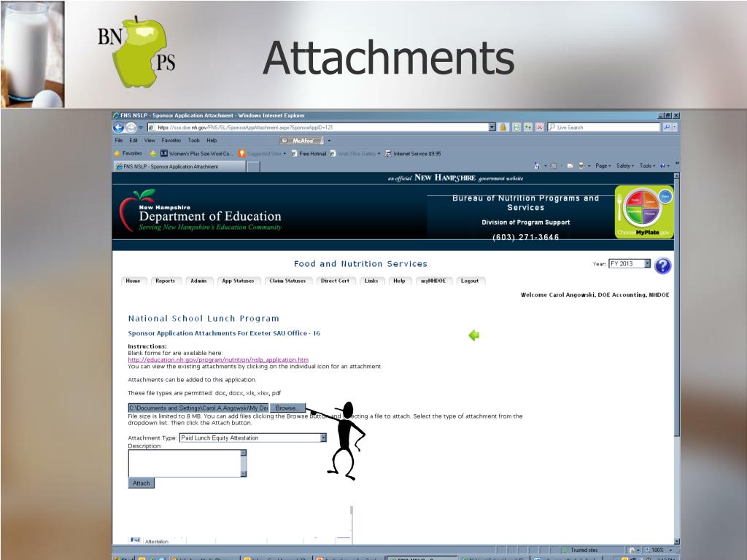
Task: Click the McAfee toolbar button
Action: tap(301, 141)
